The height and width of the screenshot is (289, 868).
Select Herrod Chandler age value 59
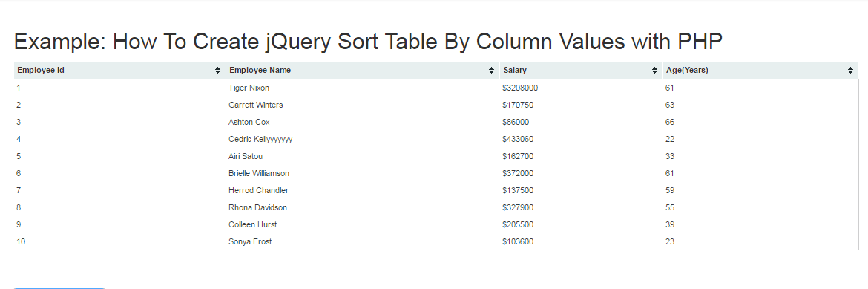[670, 191]
